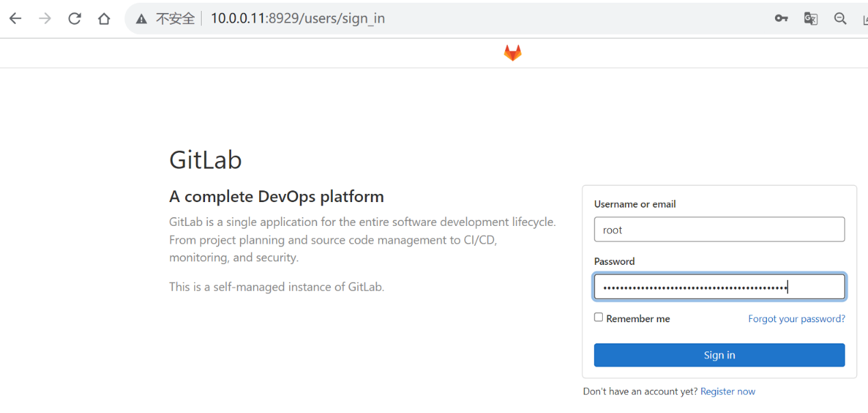
Task: Follow the Register now link
Action: coord(728,391)
